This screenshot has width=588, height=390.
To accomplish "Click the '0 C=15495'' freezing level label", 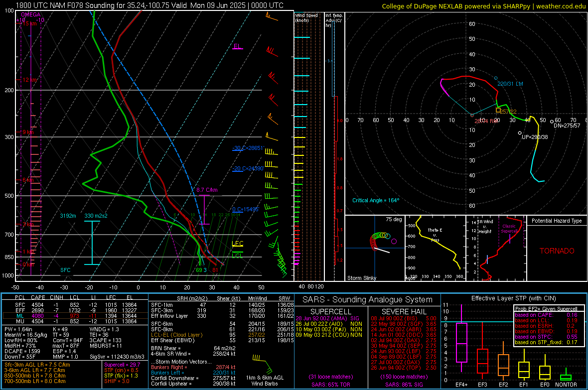I will [x=246, y=209].
